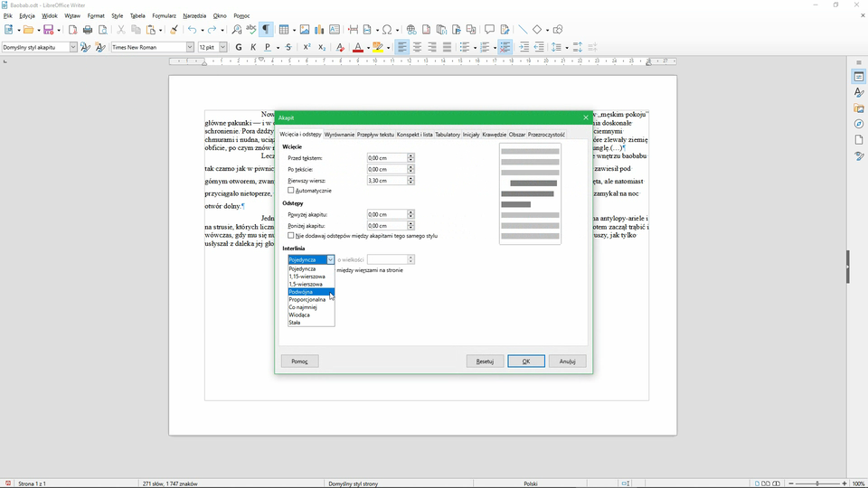The height and width of the screenshot is (488, 868).
Task: Select 'Podwójna' in the Interlinia list
Action: coord(301,292)
